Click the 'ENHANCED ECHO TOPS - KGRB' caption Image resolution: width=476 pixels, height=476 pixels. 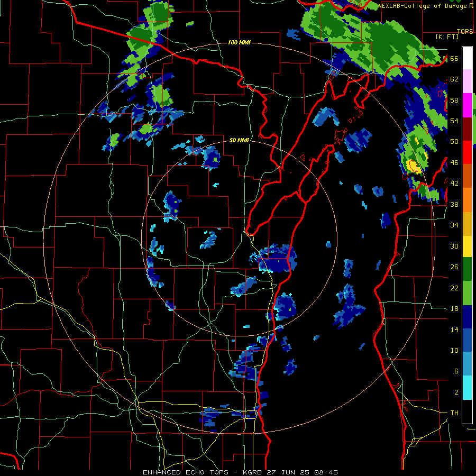click(x=203, y=472)
